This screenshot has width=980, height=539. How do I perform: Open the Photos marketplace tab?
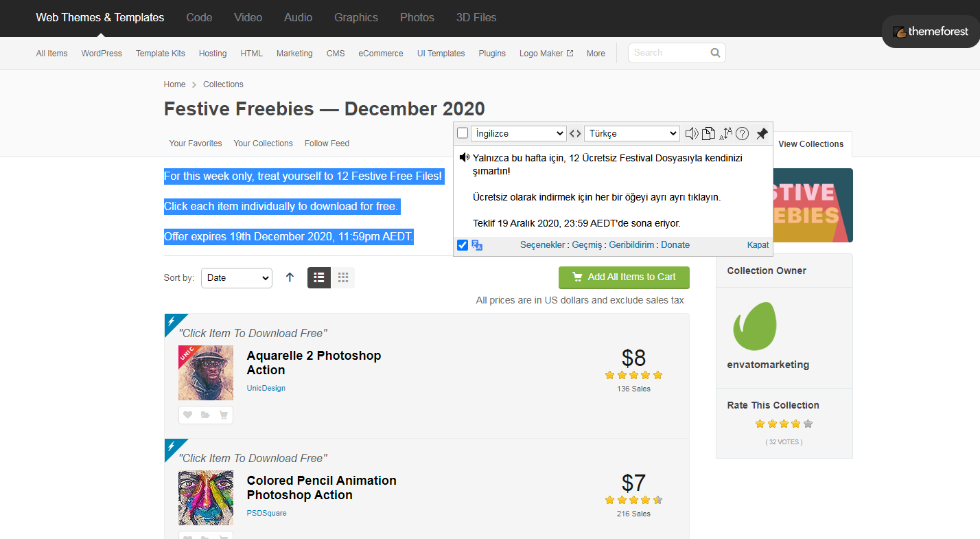point(417,17)
